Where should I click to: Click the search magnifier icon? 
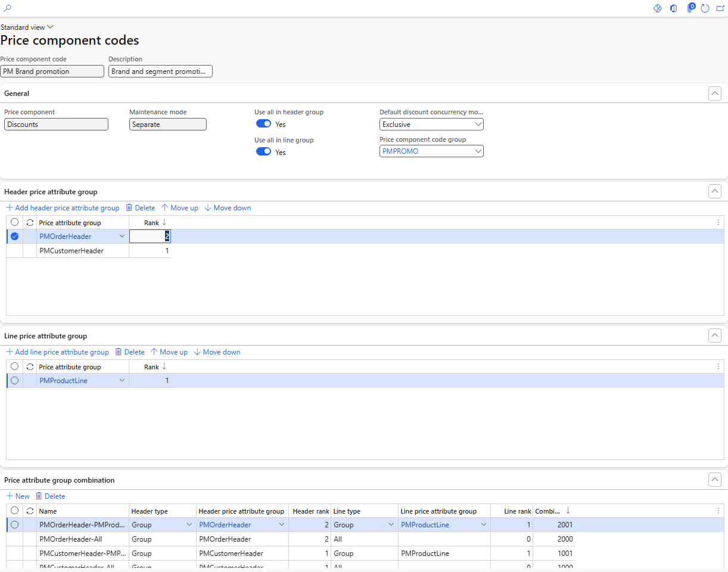pyautogui.click(x=8, y=8)
